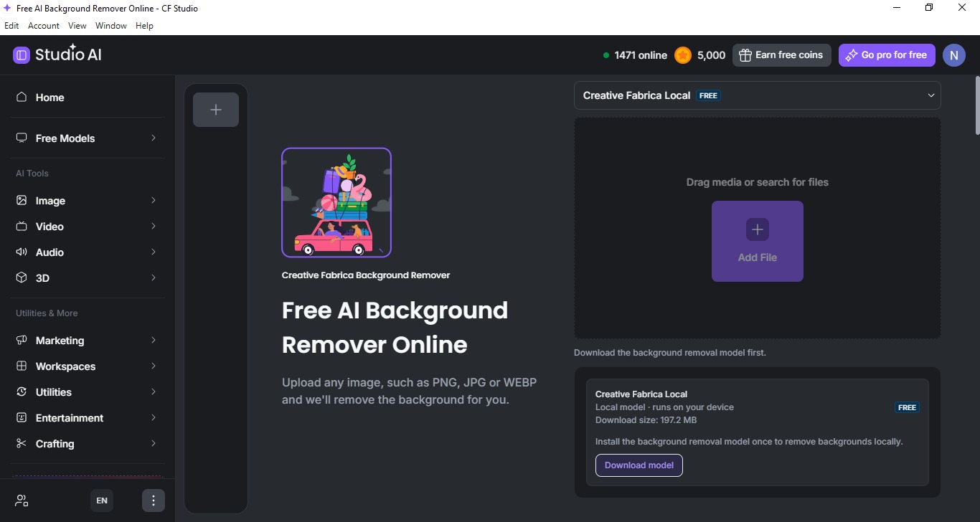
Task: Expand the Marketing submenu chevron
Action: (154, 340)
